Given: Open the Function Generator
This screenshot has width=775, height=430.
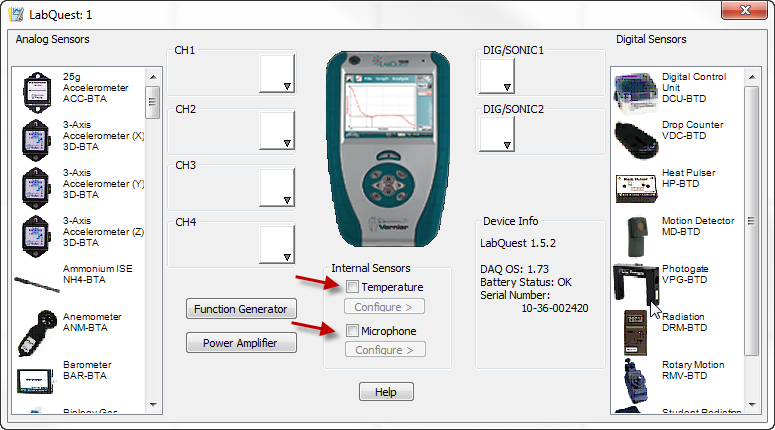Looking at the screenshot, I should [x=241, y=309].
